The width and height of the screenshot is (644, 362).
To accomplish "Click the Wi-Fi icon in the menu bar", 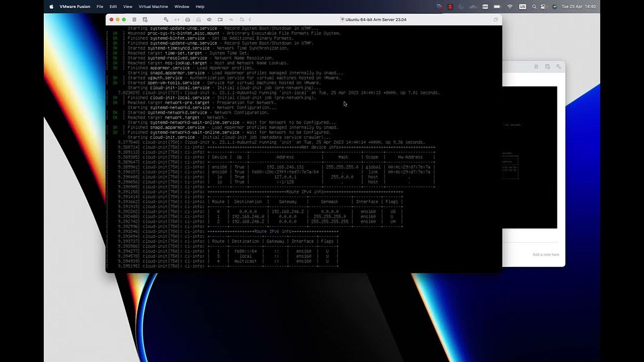I will (510, 7).
